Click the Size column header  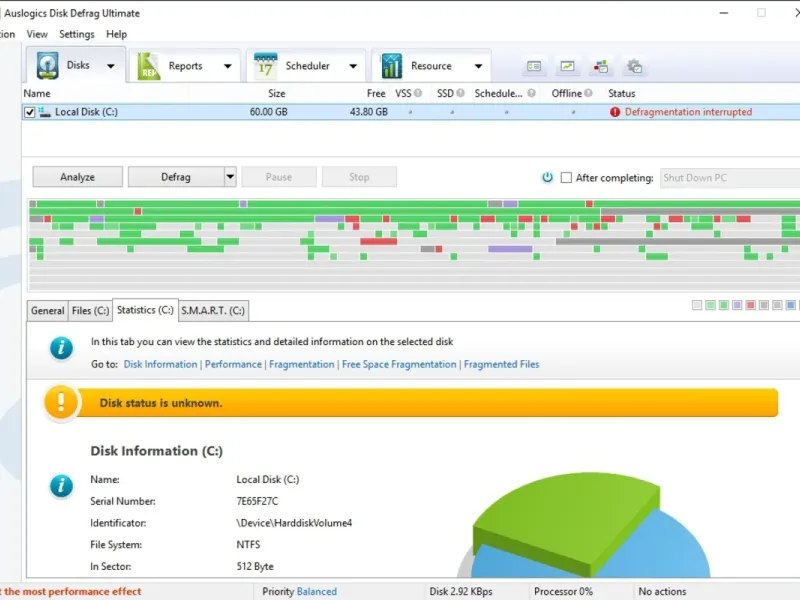[277, 93]
